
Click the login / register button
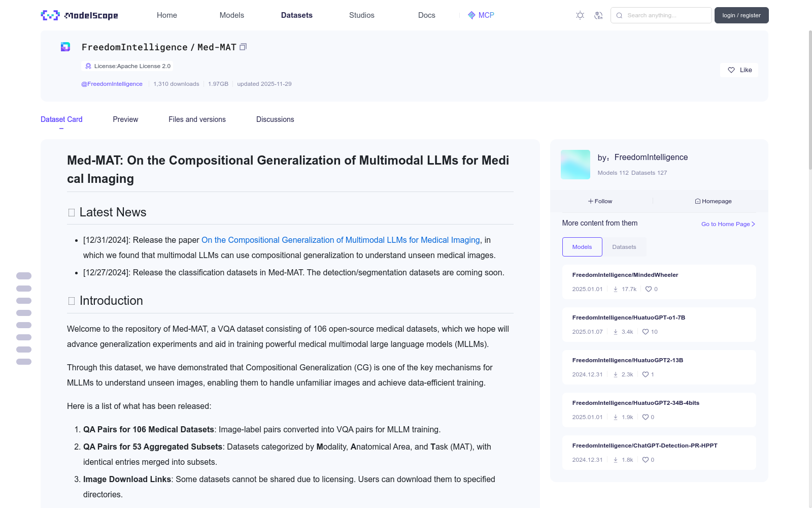(x=741, y=15)
